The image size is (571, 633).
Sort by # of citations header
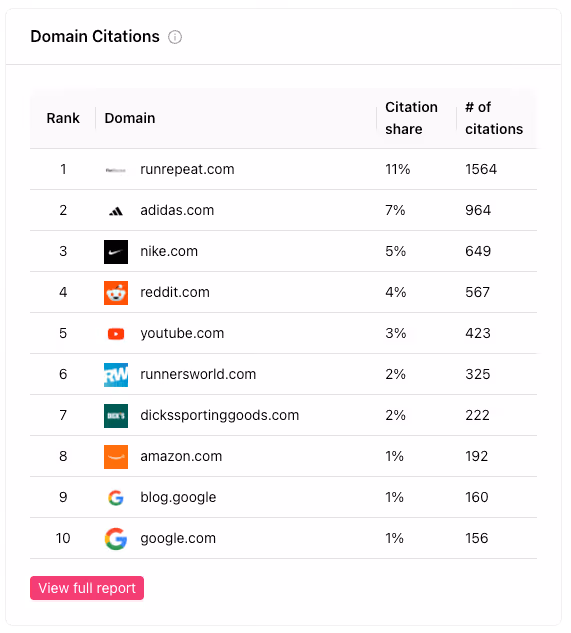pos(493,118)
